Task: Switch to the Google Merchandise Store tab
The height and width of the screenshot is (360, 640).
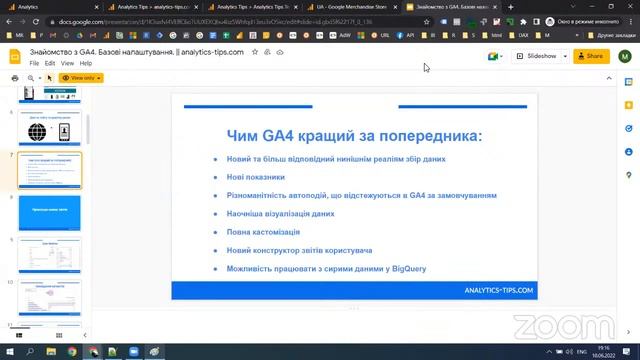Action: [352, 7]
